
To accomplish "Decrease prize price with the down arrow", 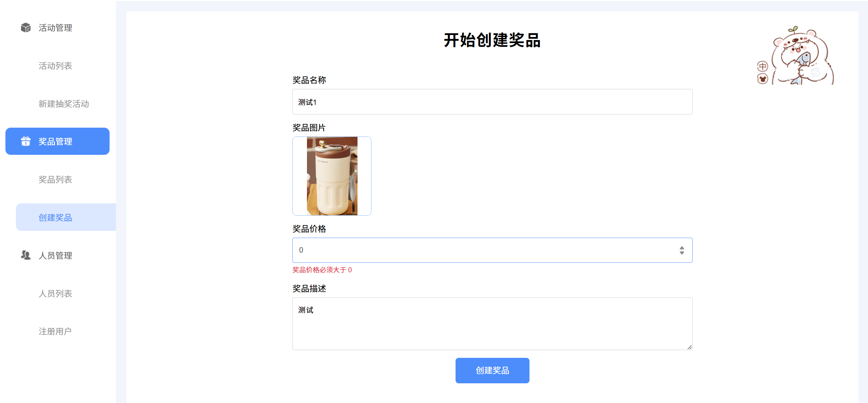I will click(x=682, y=253).
